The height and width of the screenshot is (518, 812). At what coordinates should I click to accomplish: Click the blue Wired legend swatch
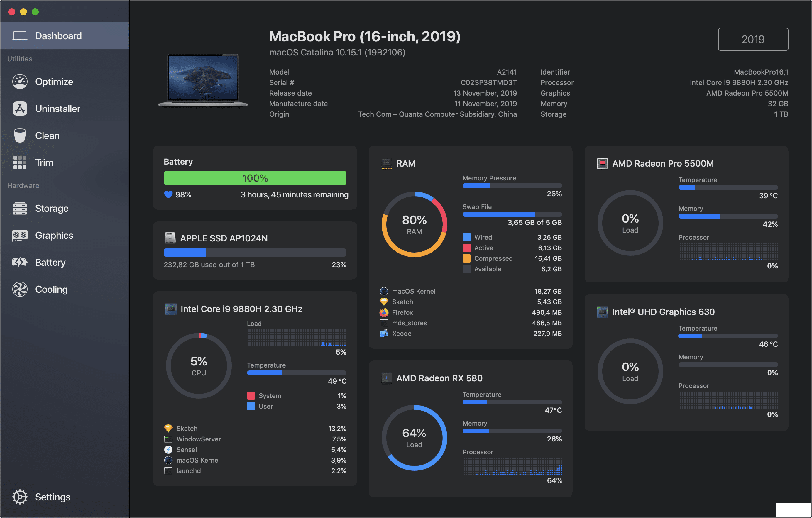click(466, 237)
